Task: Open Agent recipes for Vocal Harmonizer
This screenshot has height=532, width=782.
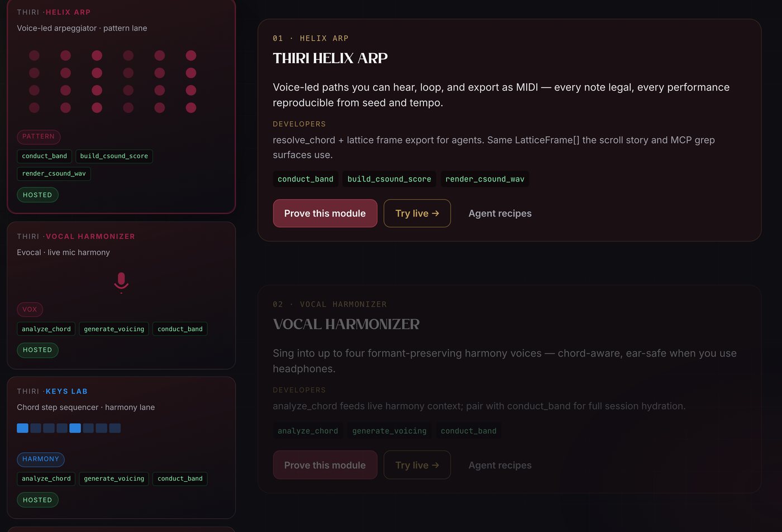Action: point(500,465)
